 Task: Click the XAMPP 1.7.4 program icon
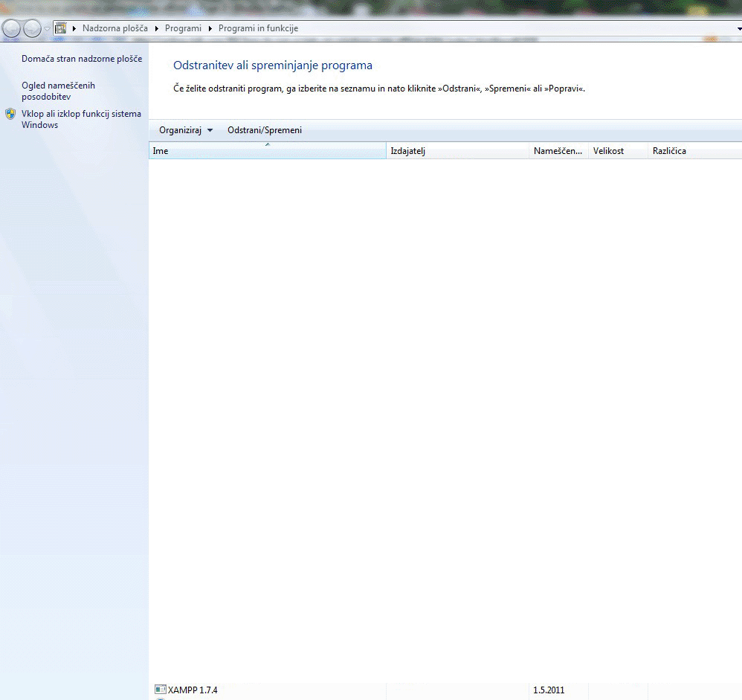point(160,690)
